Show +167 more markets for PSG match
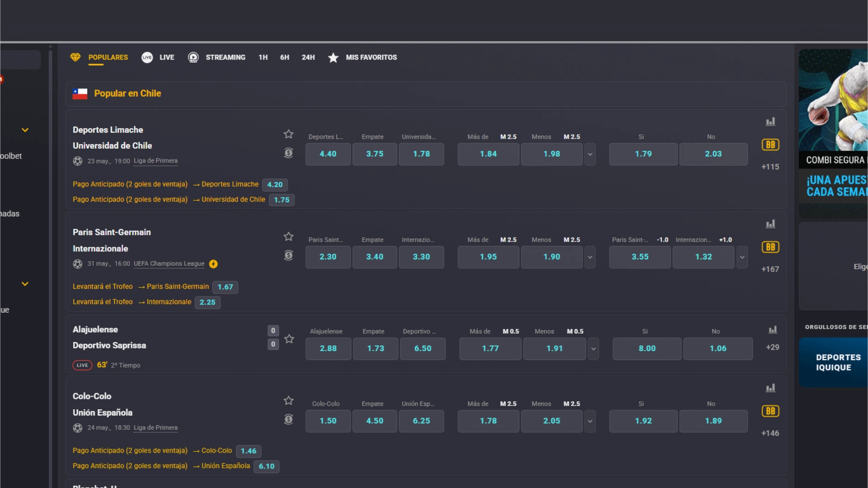 click(770, 269)
